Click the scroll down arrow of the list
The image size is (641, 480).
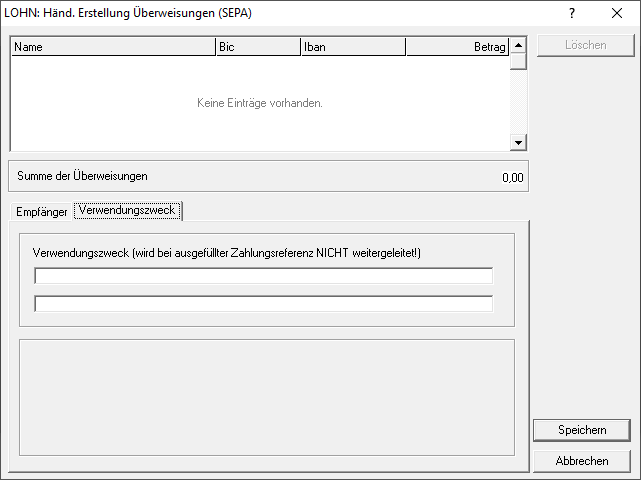(x=518, y=143)
